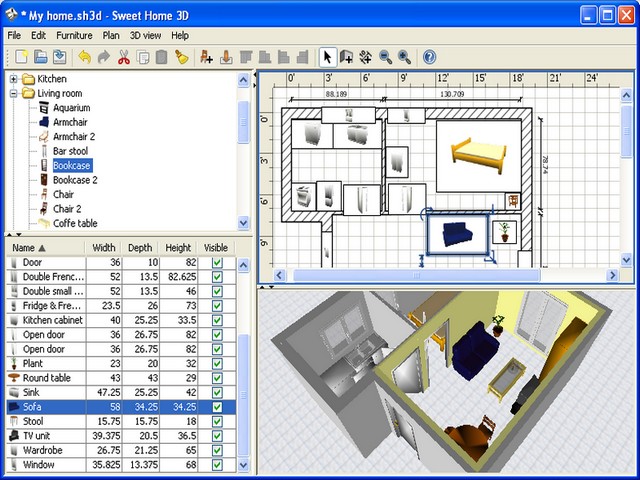Expand the Kitchen folder in catalog
Image resolution: width=640 pixels, height=480 pixels.
(x=13, y=79)
